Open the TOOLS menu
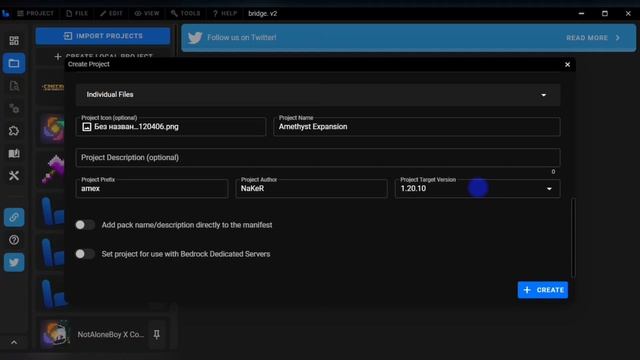640x360 pixels. pos(186,13)
